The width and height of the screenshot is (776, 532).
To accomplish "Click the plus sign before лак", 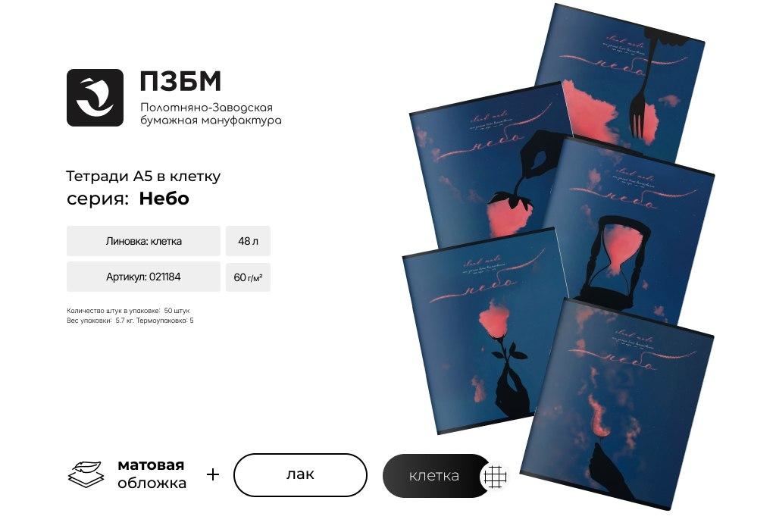I will tap(213, 474).
